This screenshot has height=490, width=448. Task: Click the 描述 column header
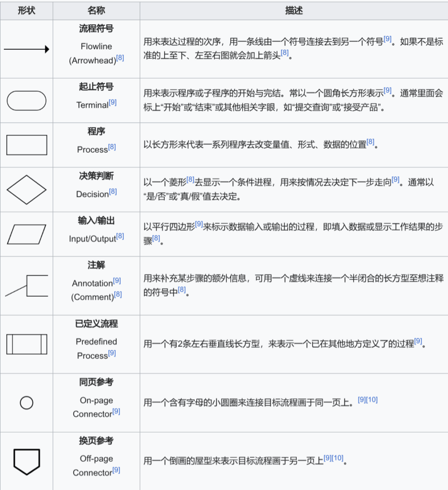point(293,11)
